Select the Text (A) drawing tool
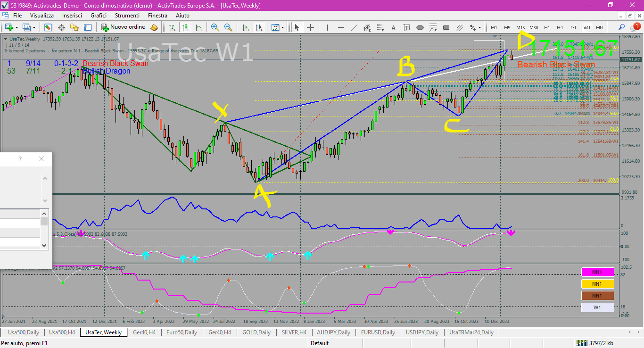The image size is (644, 348). [394, 27]
